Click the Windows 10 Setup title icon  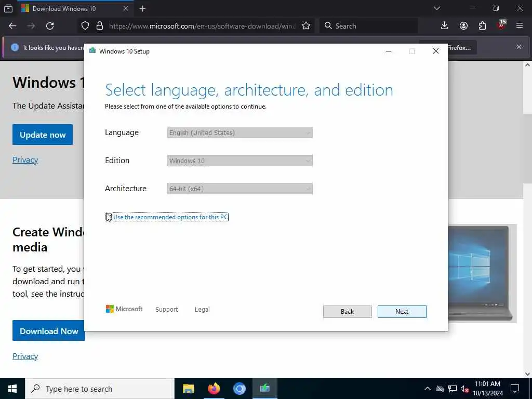tap(92, 51)
